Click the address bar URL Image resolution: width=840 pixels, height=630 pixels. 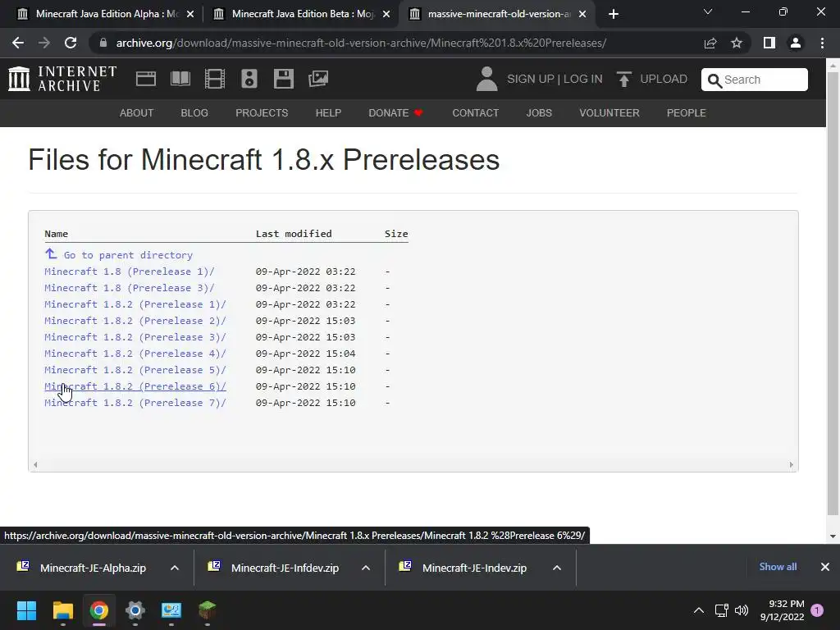coord(361,43)
